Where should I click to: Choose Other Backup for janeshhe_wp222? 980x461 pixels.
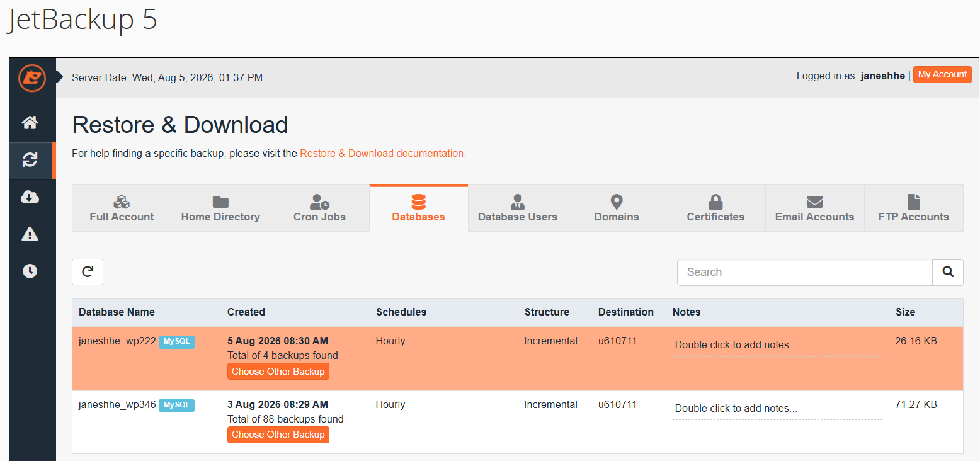point(278,372)
